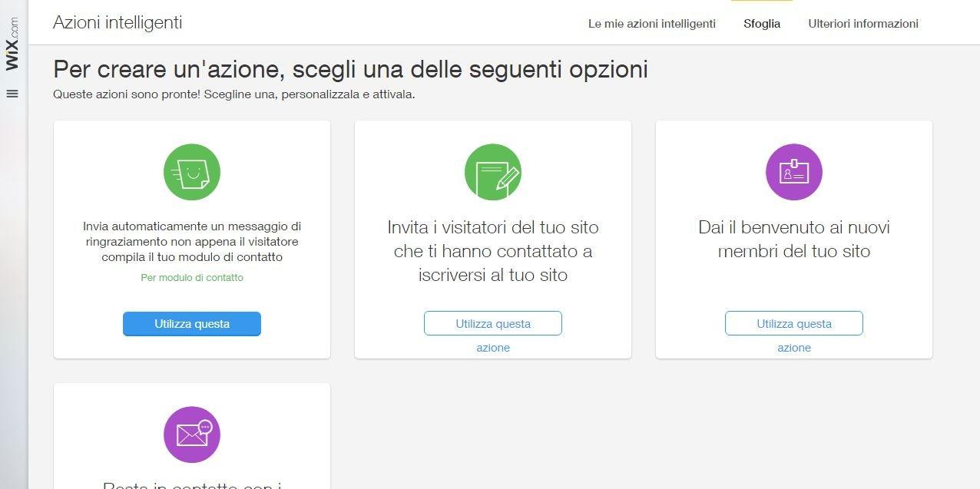Image resolution: width=980 pixels, height=489 pixels.
Task: Open Le mie azioni intelligenti tab
Action: click(x=652, y=24)
